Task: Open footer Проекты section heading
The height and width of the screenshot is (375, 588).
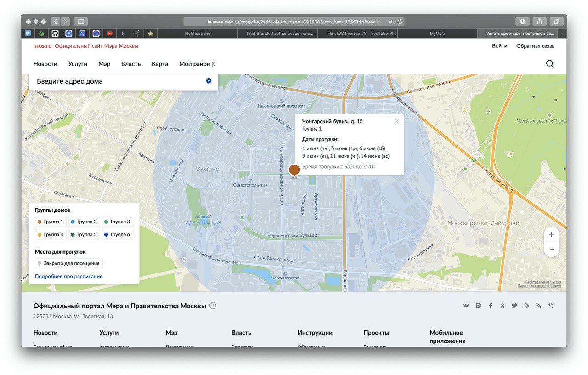Action: (x=377, y=333)
